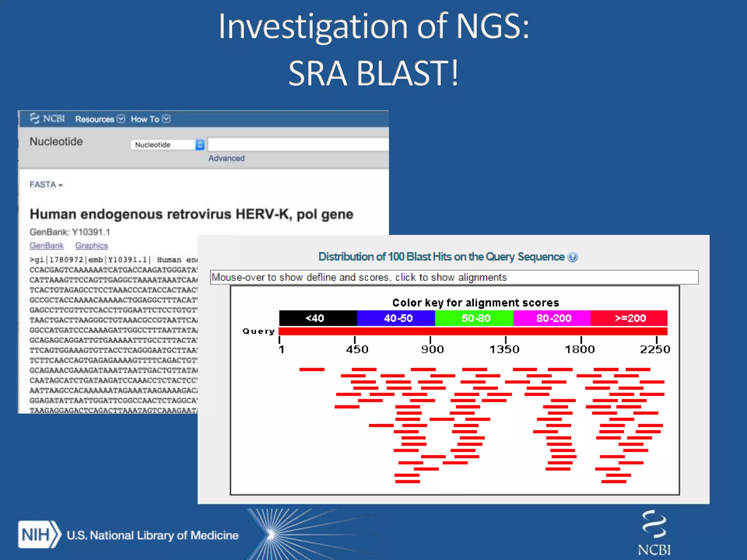
Task: Click the blue 40-50 score color key
Action: tap(396, 318)
